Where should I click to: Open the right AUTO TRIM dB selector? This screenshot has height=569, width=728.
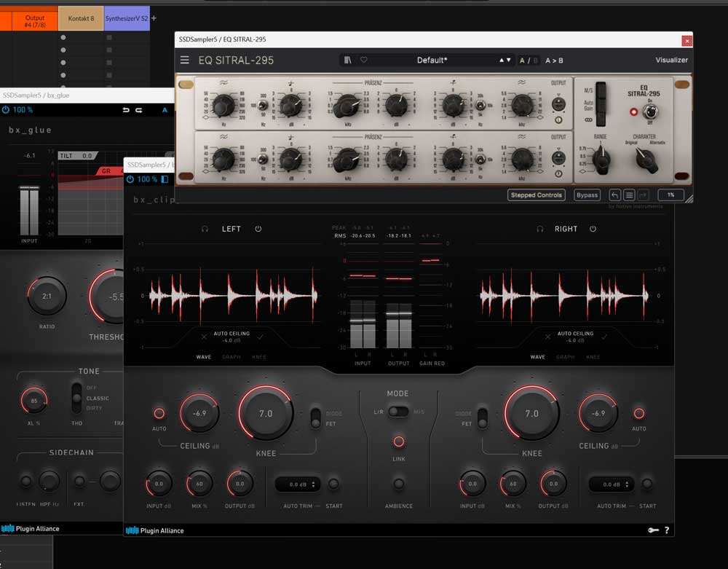611,484
